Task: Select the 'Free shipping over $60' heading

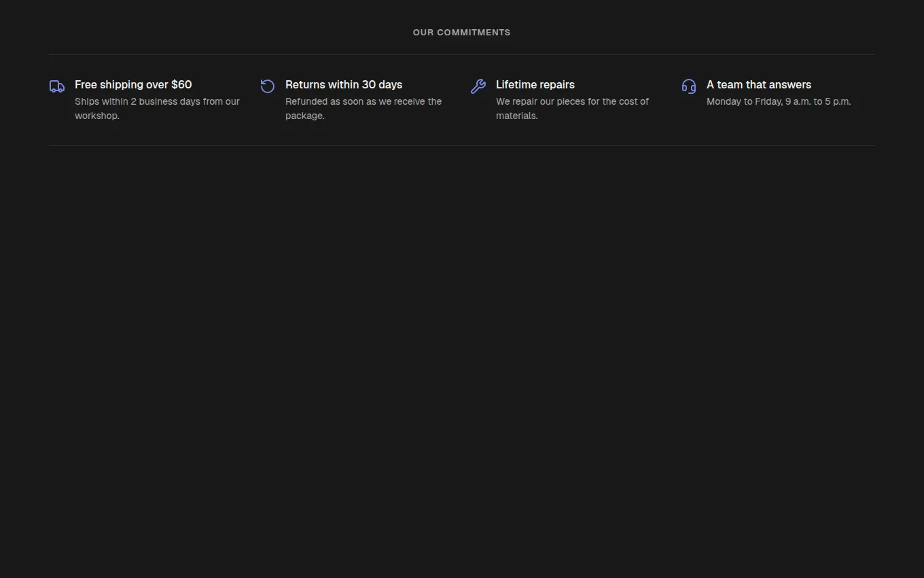Action: click(133, 84)
